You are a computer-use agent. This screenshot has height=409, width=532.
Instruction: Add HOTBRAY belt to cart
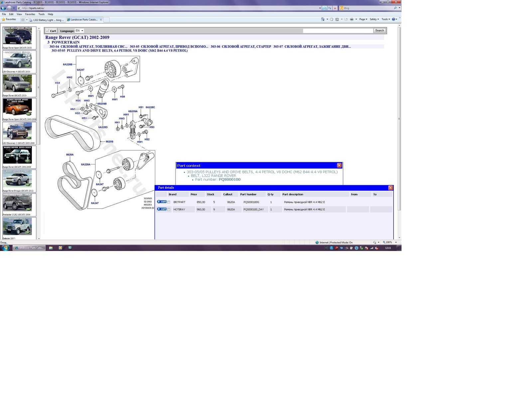(x=162, y=209)
